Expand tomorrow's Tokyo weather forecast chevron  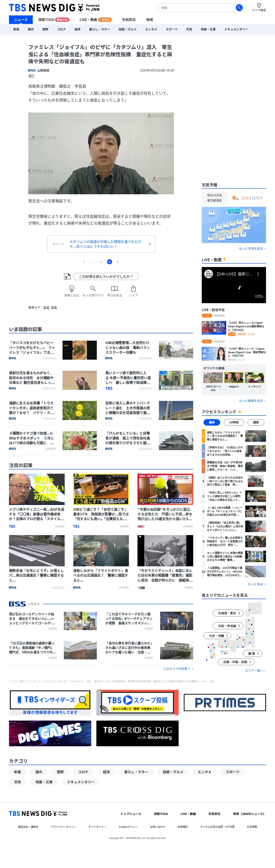tap(261, 198)
